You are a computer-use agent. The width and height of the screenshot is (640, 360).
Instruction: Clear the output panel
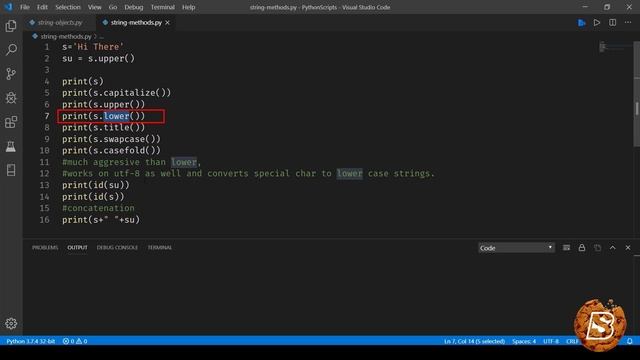566,248
